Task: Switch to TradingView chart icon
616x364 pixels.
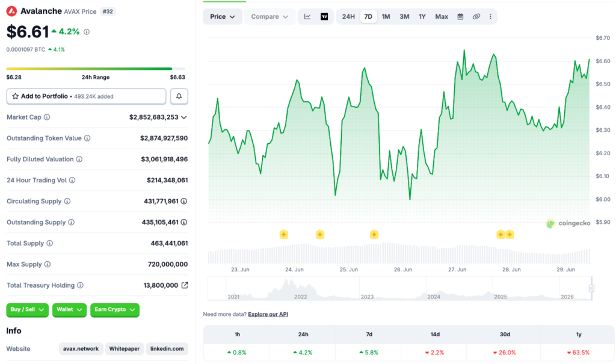Action: (x=324, y=16)
